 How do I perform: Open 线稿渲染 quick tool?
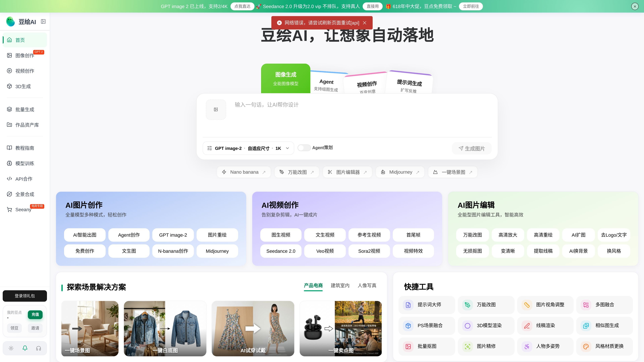point(545,325)
